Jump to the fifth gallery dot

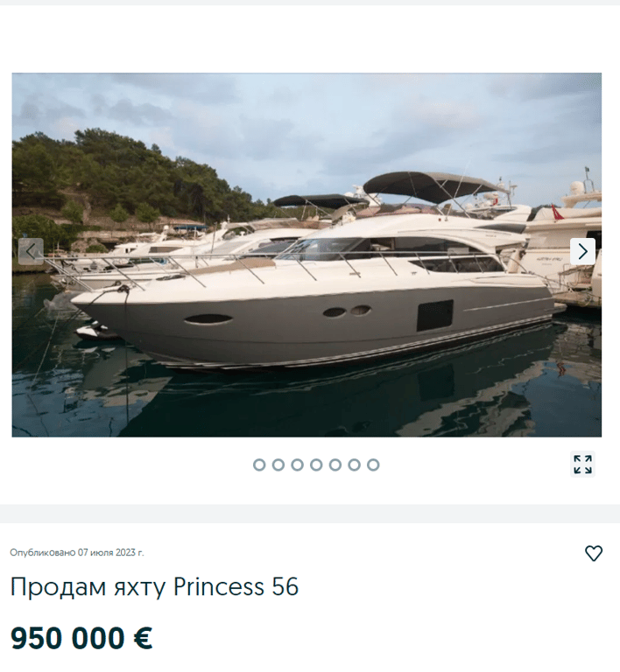pyautogui.click(x=335, y=465)
